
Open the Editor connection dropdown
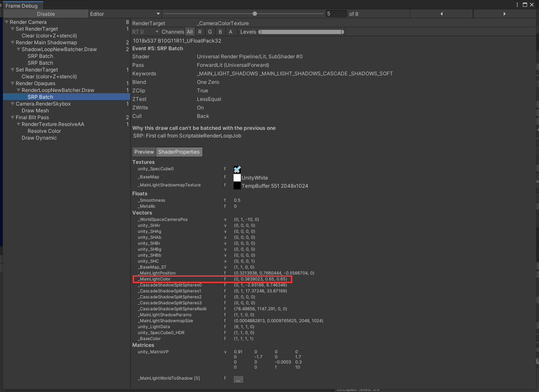click(125, 14)
